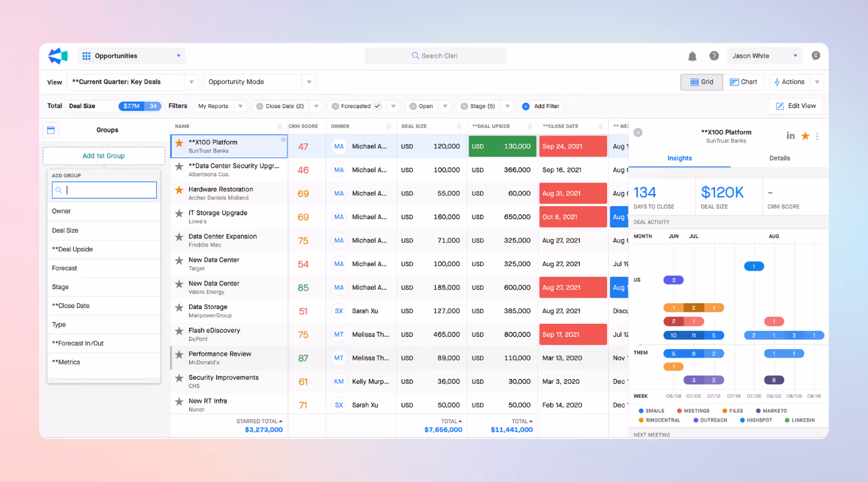Open the help question mark icon
Screen dimensions: 868x482
pos(714,56)
